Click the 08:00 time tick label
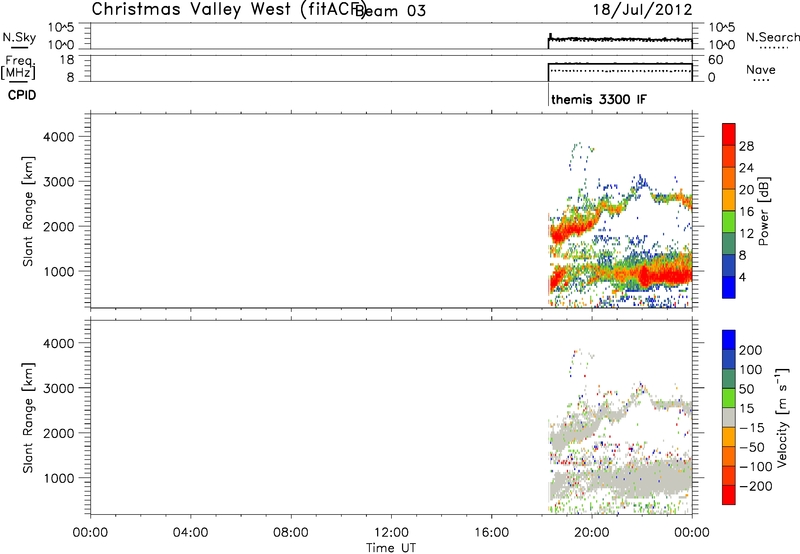The width and height of the screenshot is (800, 554). 290,533
